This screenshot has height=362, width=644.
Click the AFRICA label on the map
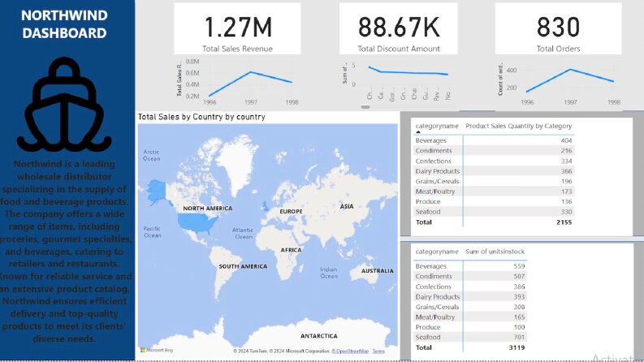tap(291, 250)
